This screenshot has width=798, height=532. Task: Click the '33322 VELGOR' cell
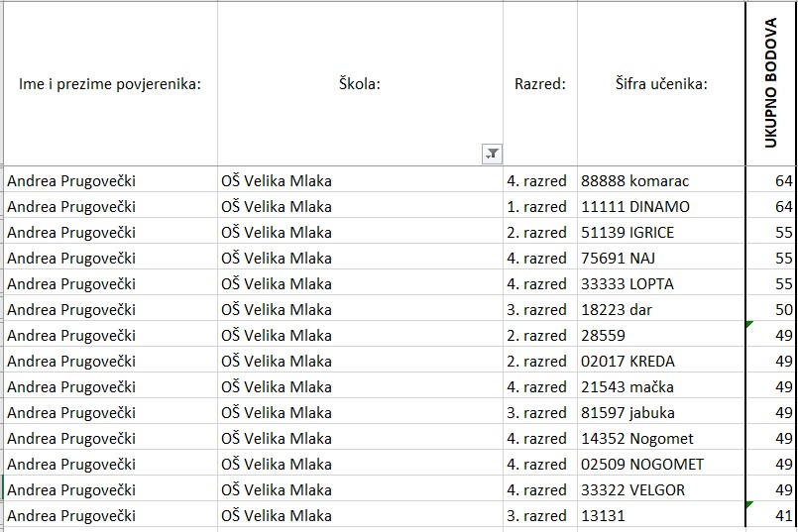coord(661,489)
